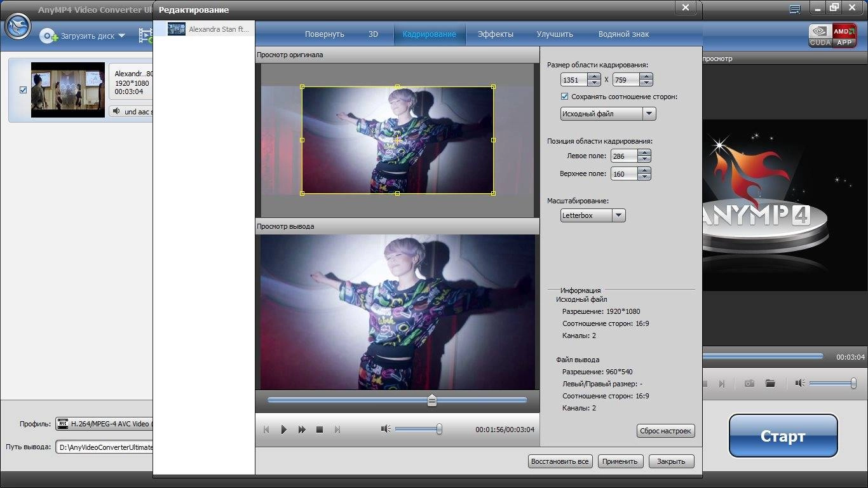This screenshot has width=868, height=488.
Task: Stop playback in the editor player
Action: [320, 430]
